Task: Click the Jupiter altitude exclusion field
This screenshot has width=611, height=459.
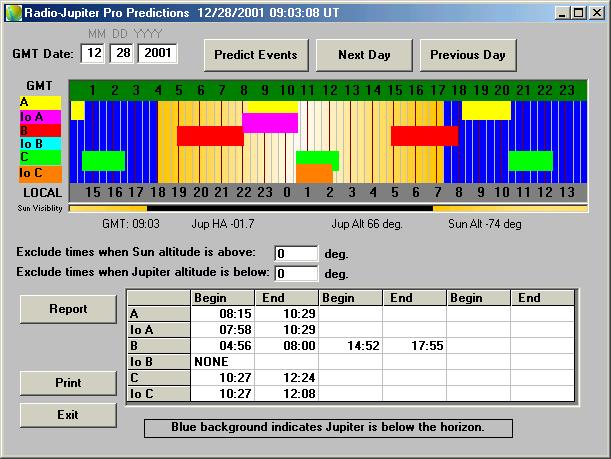Action: [x=296, y=273]
